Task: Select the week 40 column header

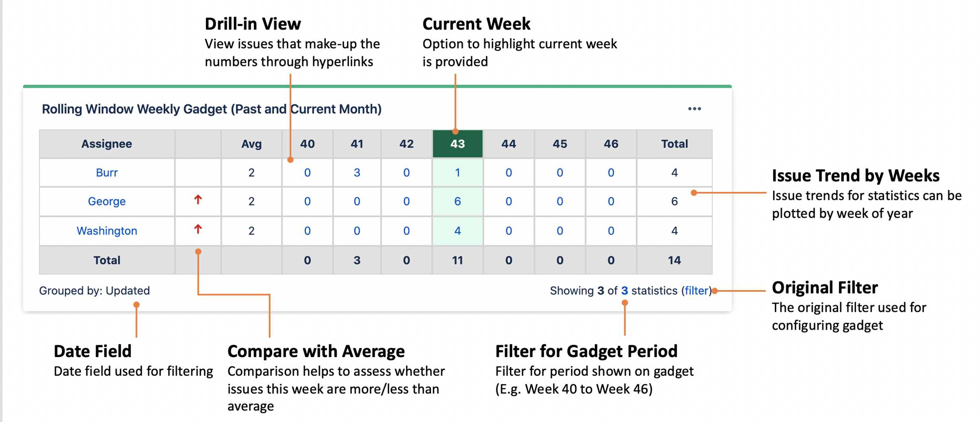Action: (307, 144)
